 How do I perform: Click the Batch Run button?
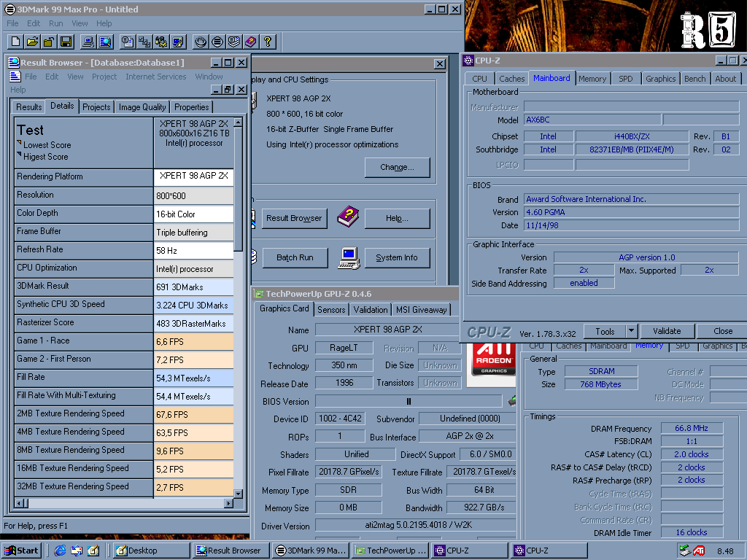(295, 257)
